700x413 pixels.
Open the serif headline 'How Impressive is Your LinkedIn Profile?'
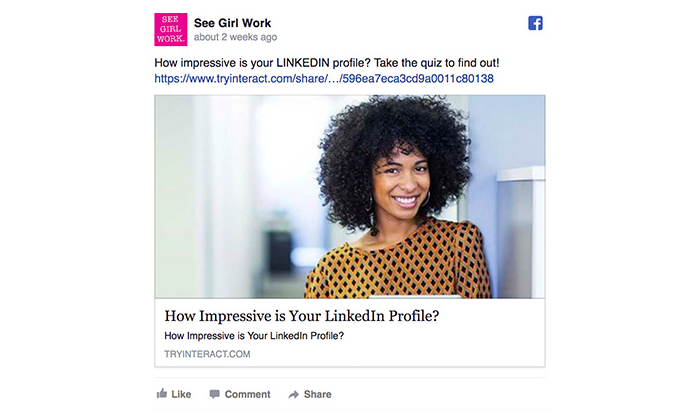pyautogui.click(x=302, y=316)
